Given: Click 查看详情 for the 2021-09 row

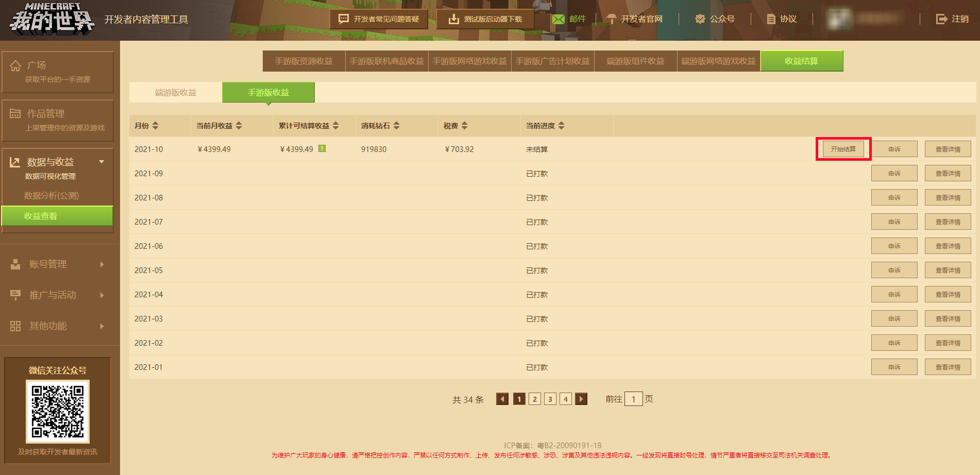Looking at the screenshot, I should (x=948, y=174).
